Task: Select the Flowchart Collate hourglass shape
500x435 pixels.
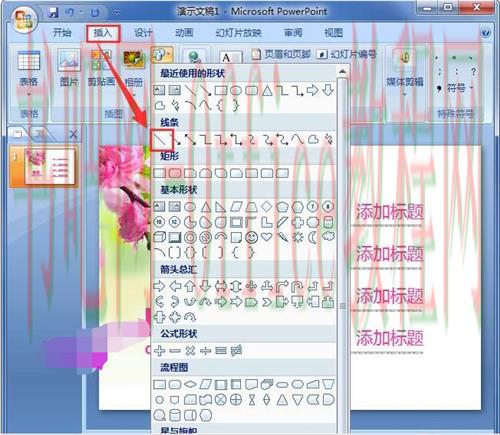Action: (x=252, y=399)
